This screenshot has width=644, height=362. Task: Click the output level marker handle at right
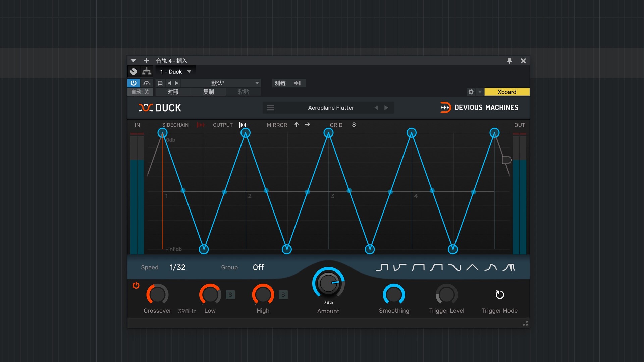[506, 160]
